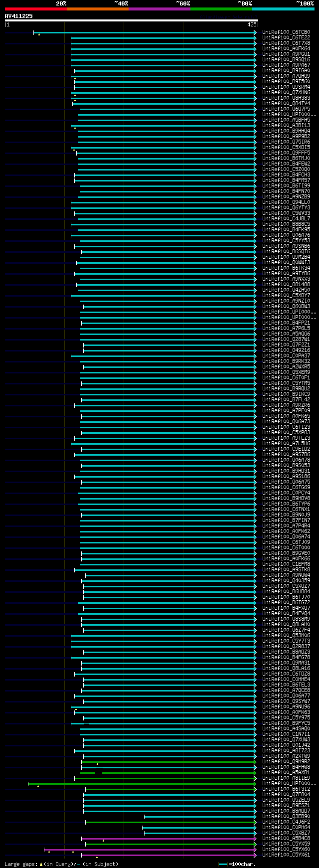319x868 pixels.
Task: Open subject UniRef100_C6TG69
Action: coord(286,488)
